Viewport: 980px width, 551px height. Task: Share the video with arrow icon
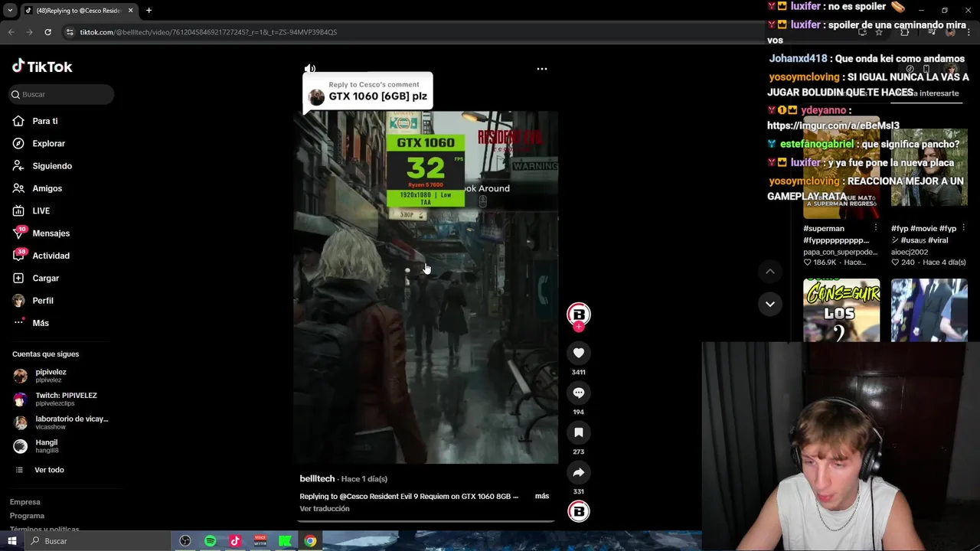click(x=579, y=472)
